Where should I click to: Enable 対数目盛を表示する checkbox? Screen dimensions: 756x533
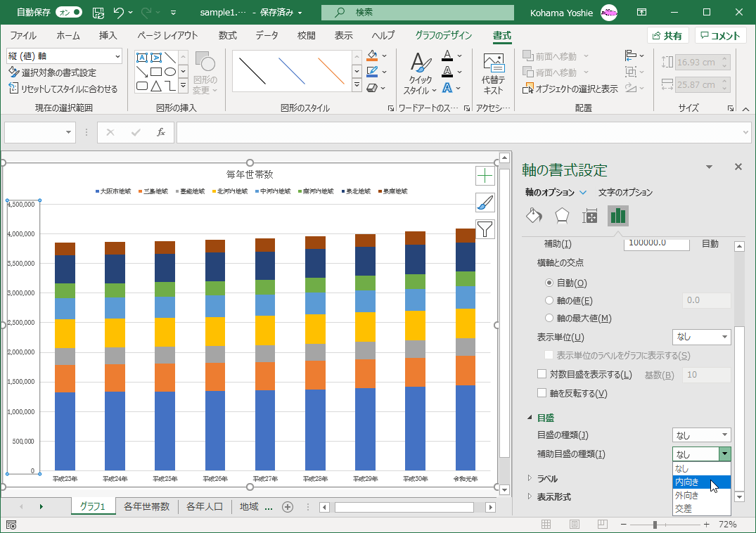(542, 374)
